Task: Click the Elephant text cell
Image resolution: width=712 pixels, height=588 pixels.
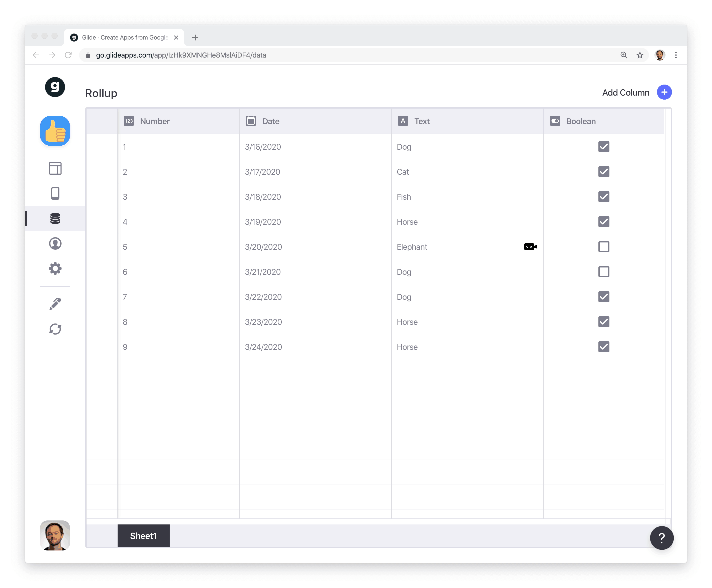Action: click(x=412, y=247)
